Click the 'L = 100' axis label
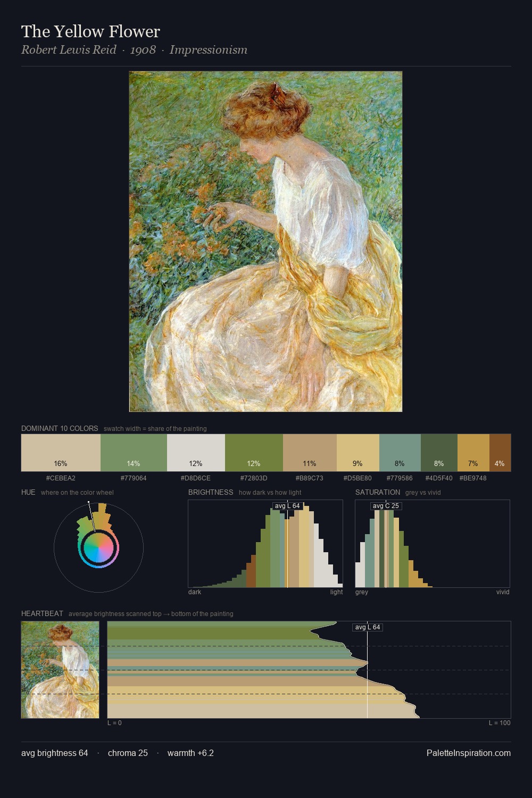This screenshot has height=798, width=532. 500,723
